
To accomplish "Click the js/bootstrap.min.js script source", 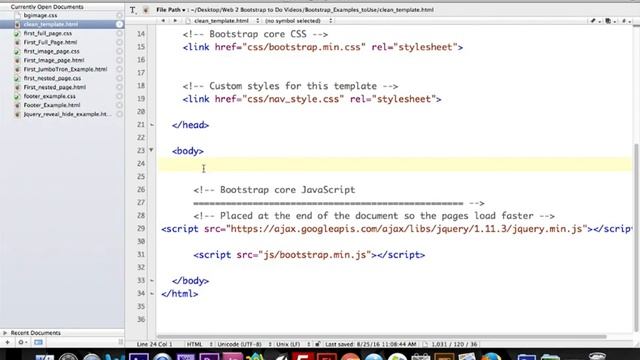I will [x=315, y=255].
